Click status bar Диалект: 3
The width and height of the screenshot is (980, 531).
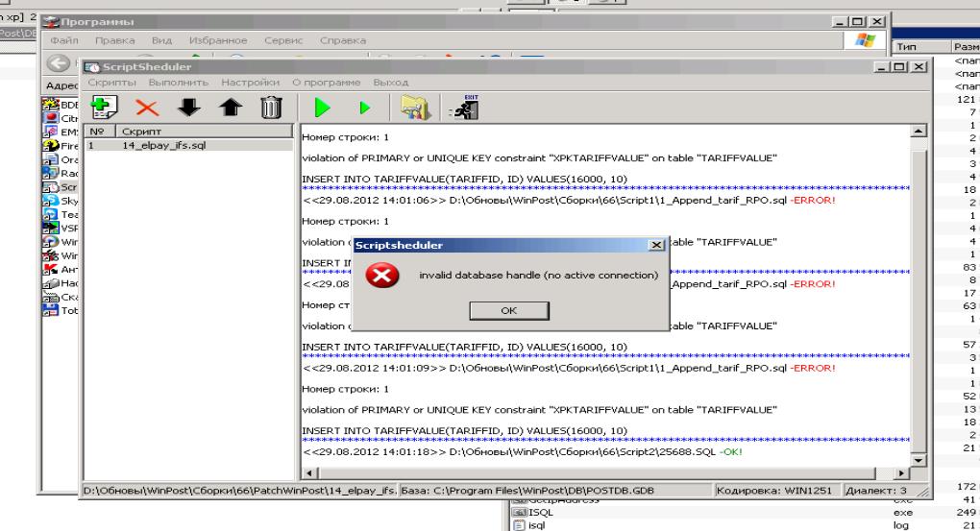[876, 491]
